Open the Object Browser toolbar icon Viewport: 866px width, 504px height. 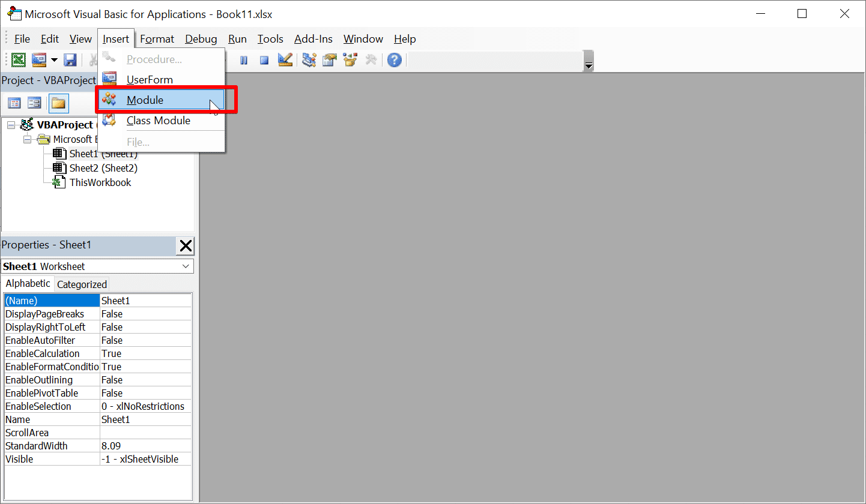350,60
